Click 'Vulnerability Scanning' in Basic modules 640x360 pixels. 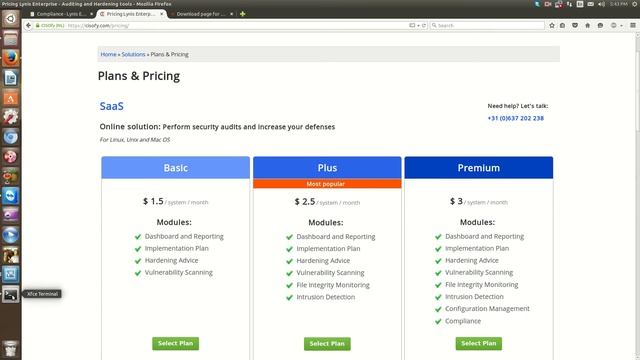pyautogui.click(x=178, y=273)
